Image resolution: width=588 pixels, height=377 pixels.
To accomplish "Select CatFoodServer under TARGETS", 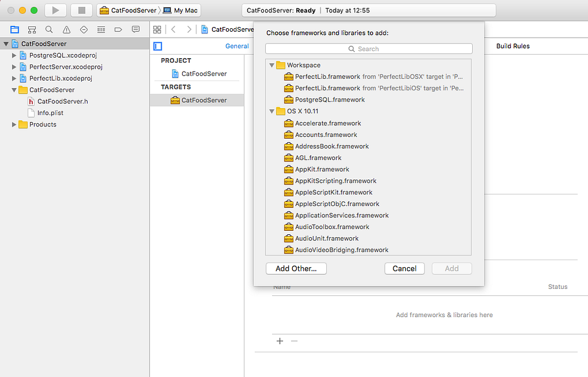I will (198, 100).
